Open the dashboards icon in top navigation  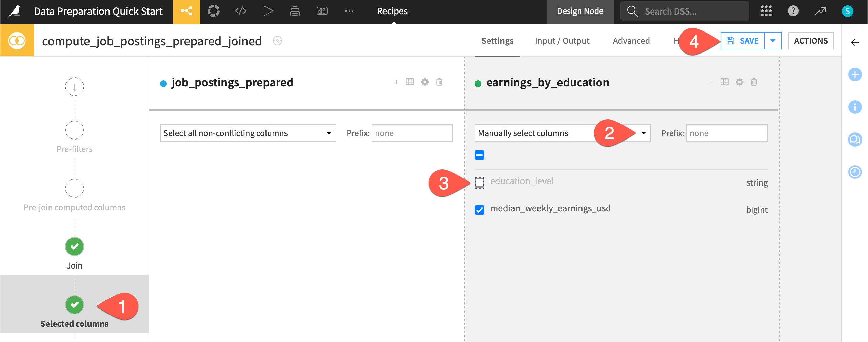point(321,10)
